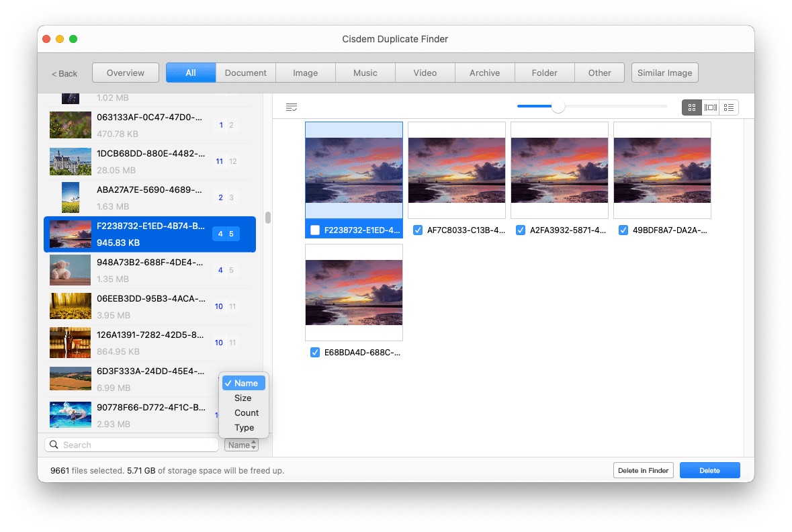Choose Size in the sort menu
Viewport: 792px width, 532px height.
tap(243, 398)
